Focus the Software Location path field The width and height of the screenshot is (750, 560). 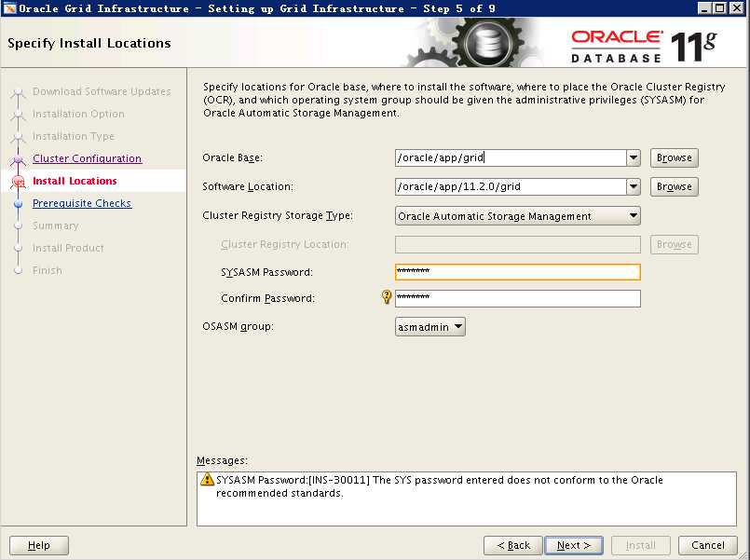point(511,186)
